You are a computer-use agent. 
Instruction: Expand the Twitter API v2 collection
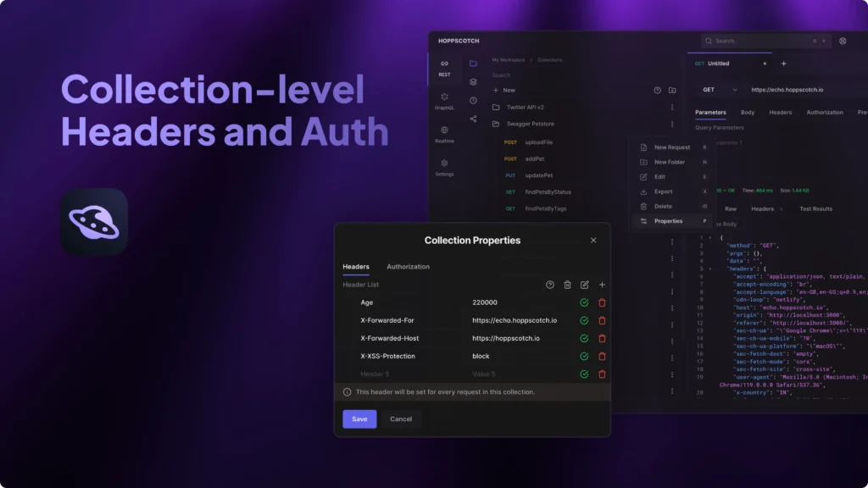(525, 108)
